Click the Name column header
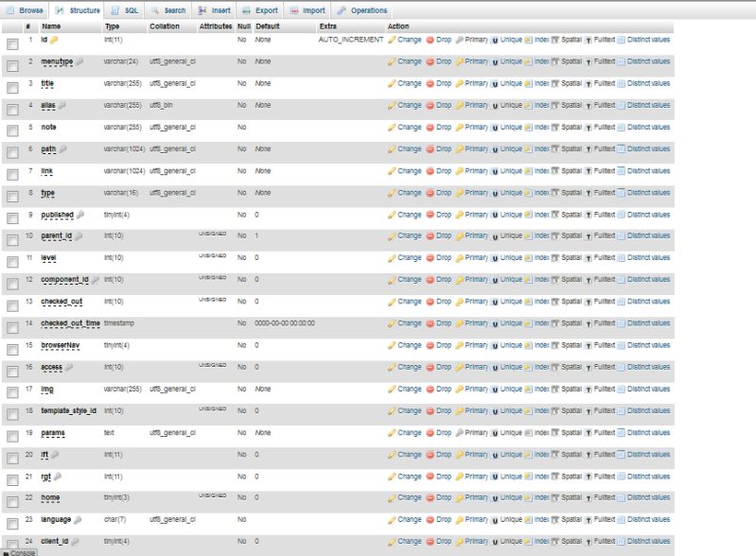Viewport: 756px width, 556px height. click(51, 26)
